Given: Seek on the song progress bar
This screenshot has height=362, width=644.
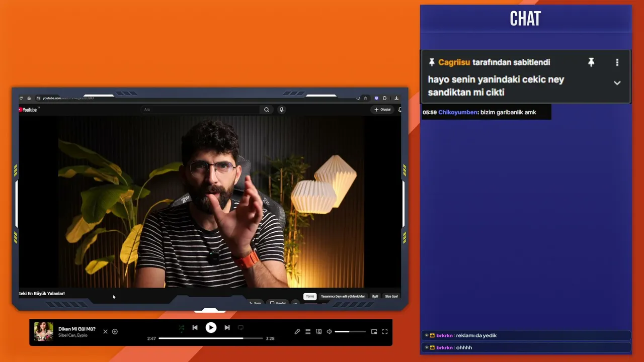Looking at the screenshot, I should coord(211,338).
